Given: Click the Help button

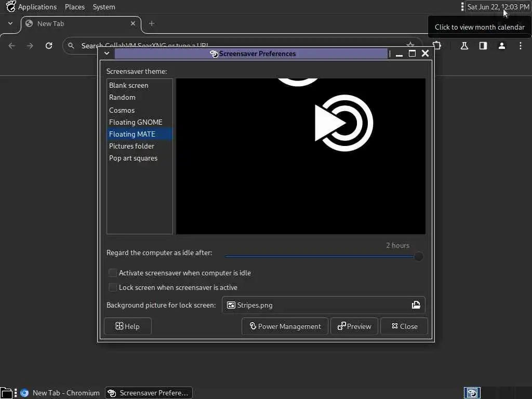Looking at the screenshot, I should click(128, 326).
